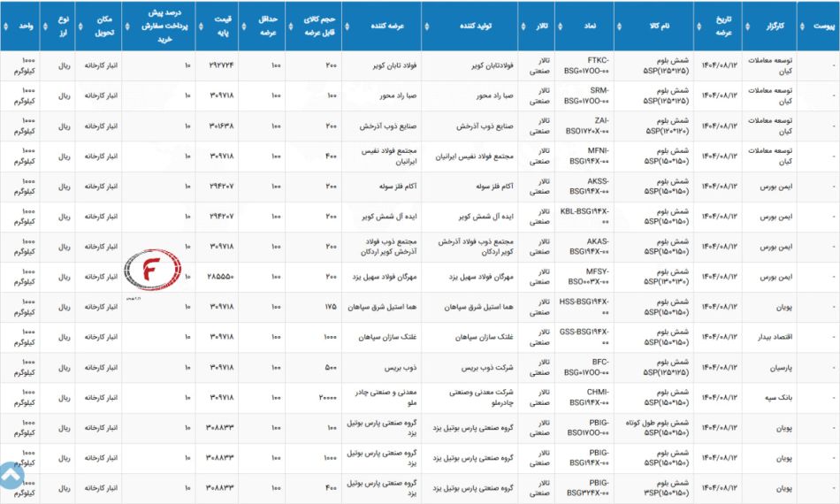This screenshot has width=840, height=504.
Task: Select symbol AKAS-BSG19FX-00
Action: pyautogui.click(x=589, y=247)
